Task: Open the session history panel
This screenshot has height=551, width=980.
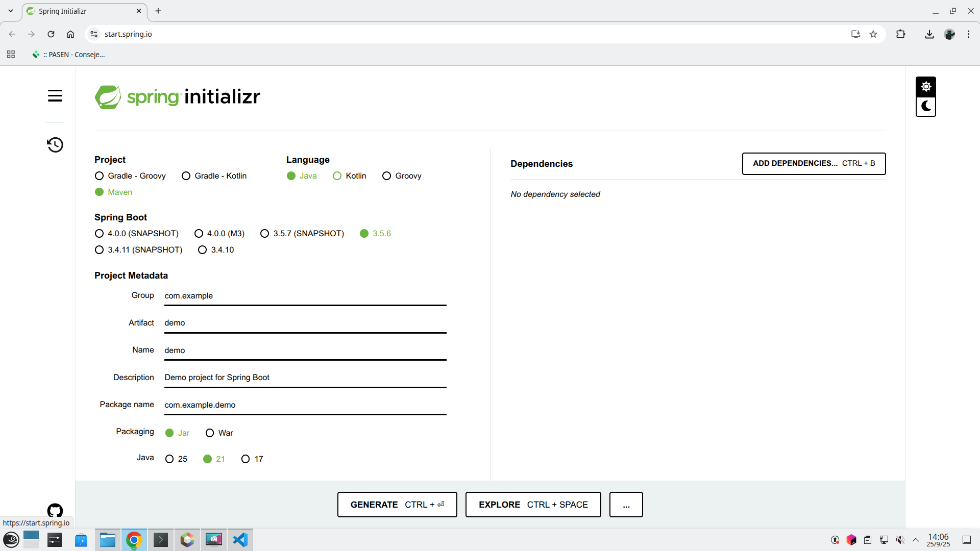Action: (55, 145)
